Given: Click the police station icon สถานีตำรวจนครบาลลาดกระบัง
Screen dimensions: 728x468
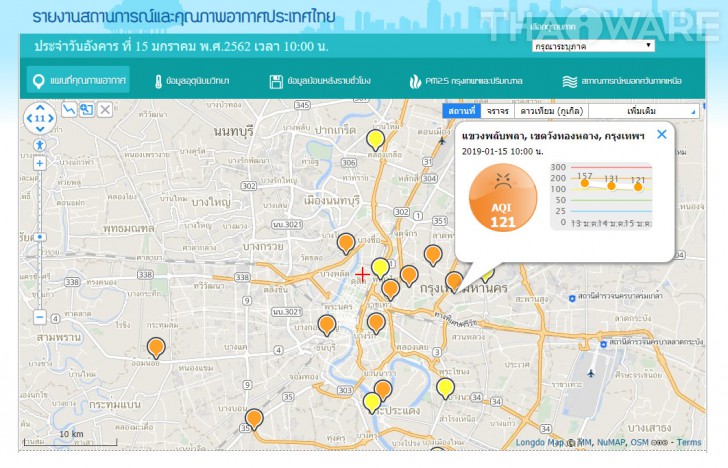Looking at the screenshot, I should click(x=604, y=344).
